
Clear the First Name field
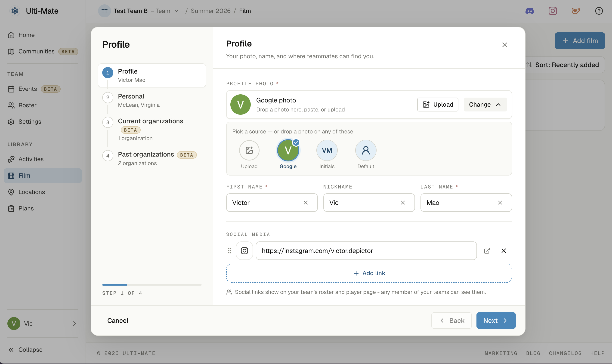306,203
